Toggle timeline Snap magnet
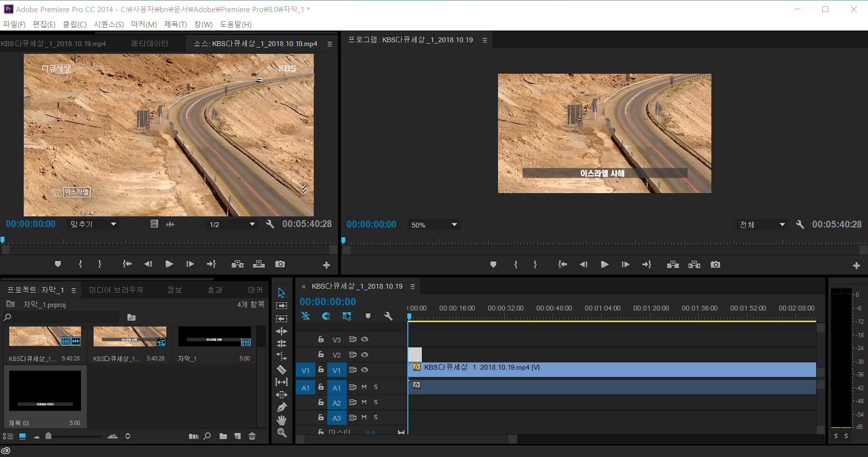The width and height of the screenshot is (868, 457). coord(326,316)
